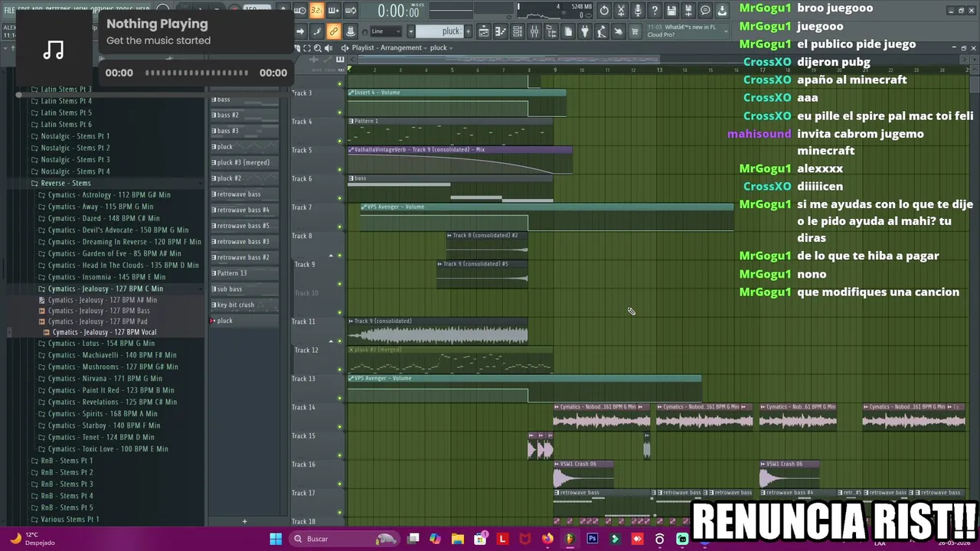Add new pattern with plus button beside pluck
The image size is (980, 551).
click(x=469, y=31)
